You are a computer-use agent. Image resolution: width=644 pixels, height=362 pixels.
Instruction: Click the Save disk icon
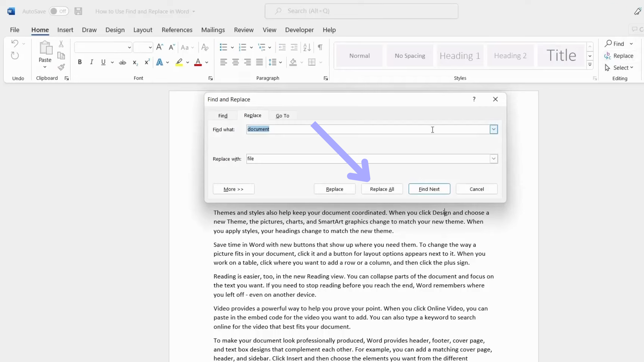coord(78,11)
